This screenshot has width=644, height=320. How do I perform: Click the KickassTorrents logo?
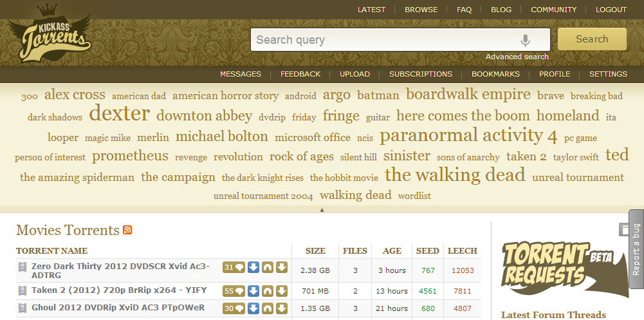click(x=50, y=33)
